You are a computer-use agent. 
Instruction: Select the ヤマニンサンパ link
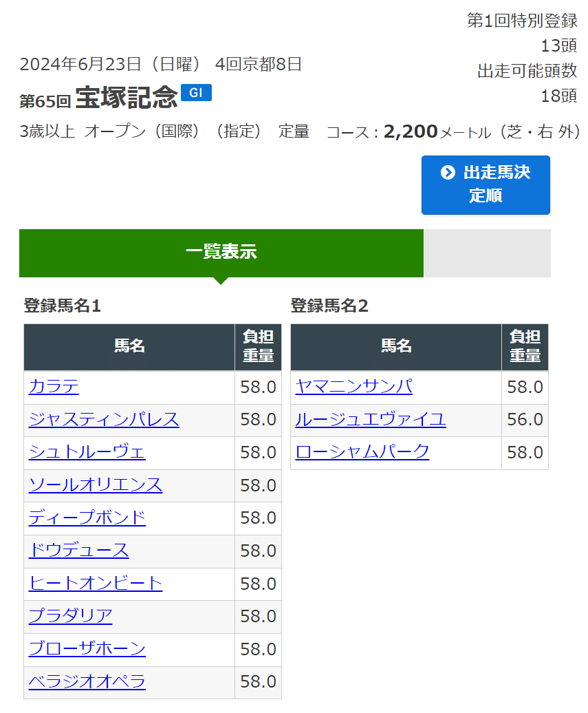pyautogui.click(x=353, y=387)
